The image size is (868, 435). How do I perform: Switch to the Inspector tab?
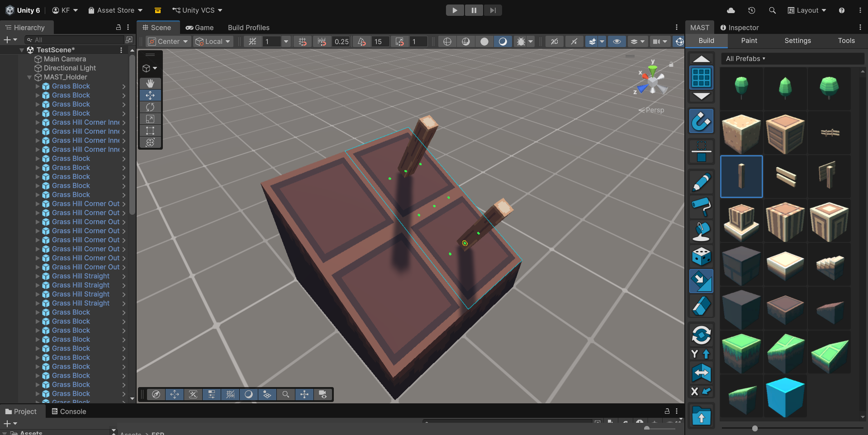pyautogui.click(x=740, y=28)
